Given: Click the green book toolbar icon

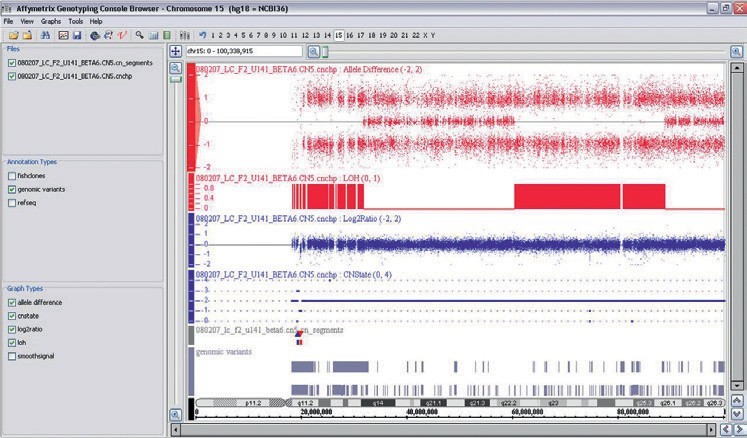Looking at the screenshot, I should coord(167,35).
